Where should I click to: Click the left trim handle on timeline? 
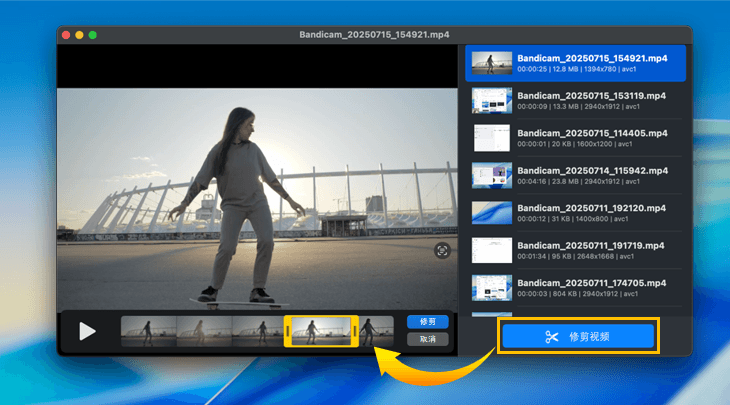point(288,331)
